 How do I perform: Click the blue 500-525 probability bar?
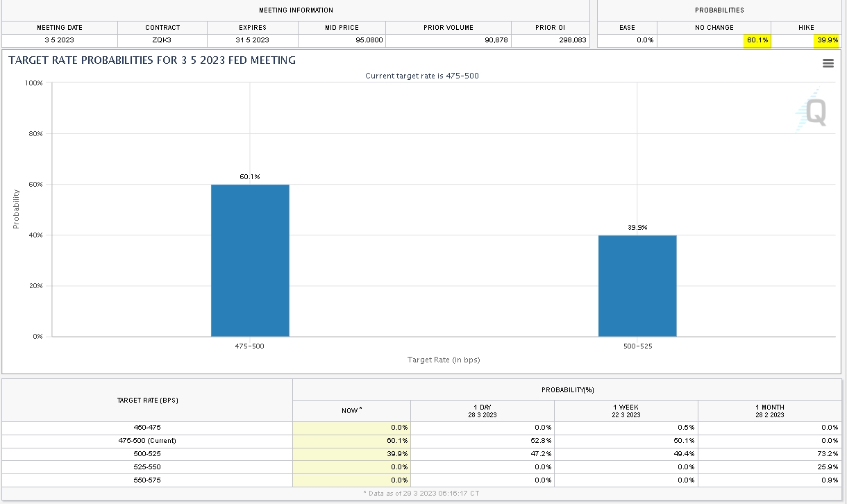coord(637,286)
